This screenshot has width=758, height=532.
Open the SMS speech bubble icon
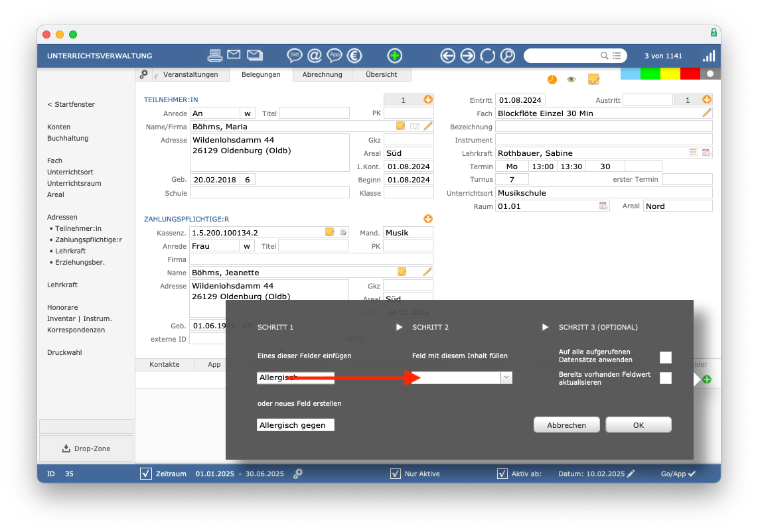click(x=295, y=56)
